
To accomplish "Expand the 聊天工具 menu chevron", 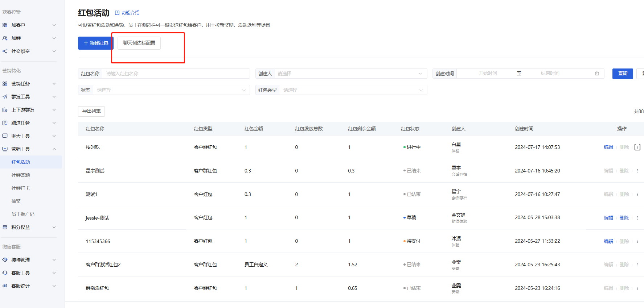I will (x=54, y=136).
